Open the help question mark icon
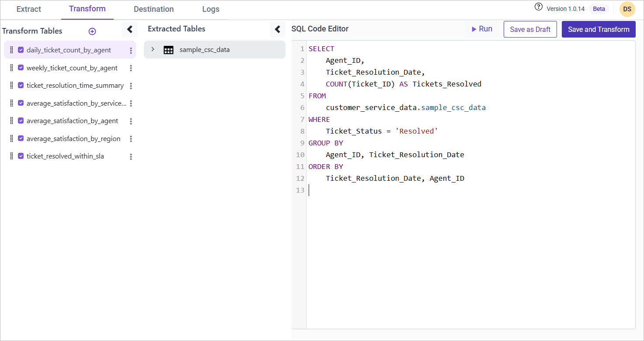 (539, 7)
